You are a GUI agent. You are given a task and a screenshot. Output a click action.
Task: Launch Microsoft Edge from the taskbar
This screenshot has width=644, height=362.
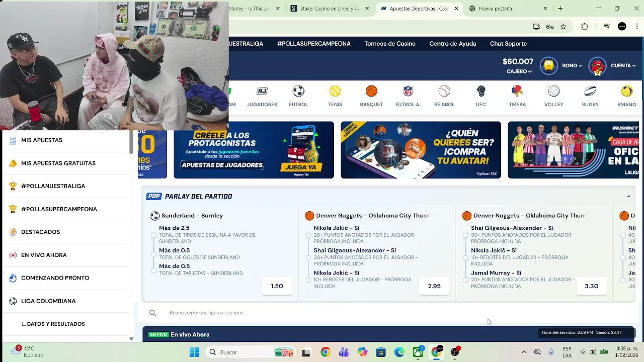[399, 352]
